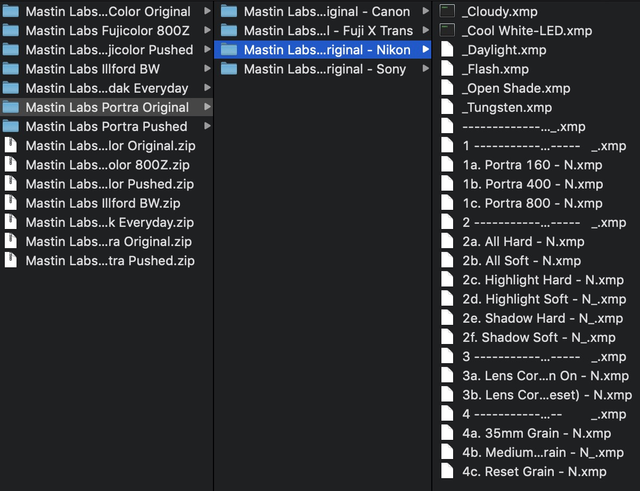Click the _Daylight.xmp document icon

[x=448, y=50]
